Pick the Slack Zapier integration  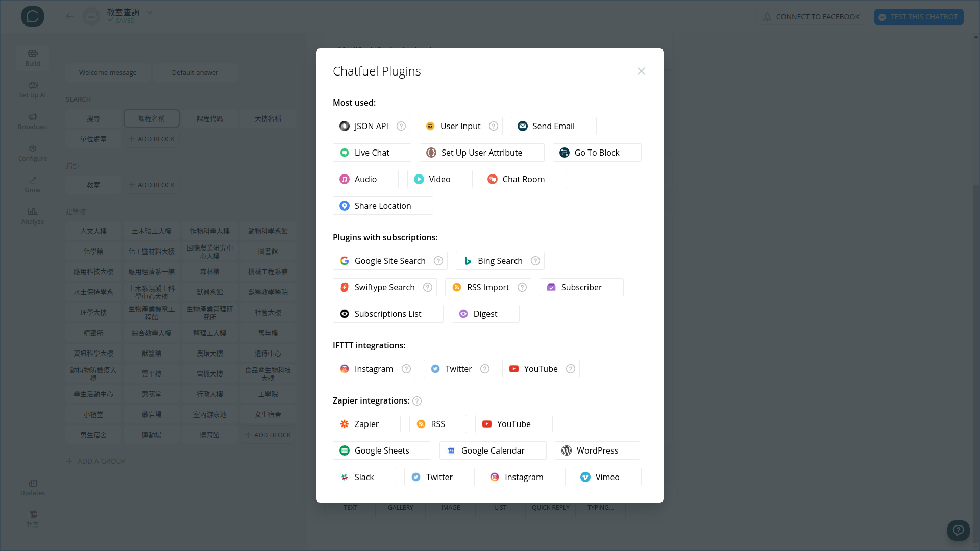[x=364, y=477]
